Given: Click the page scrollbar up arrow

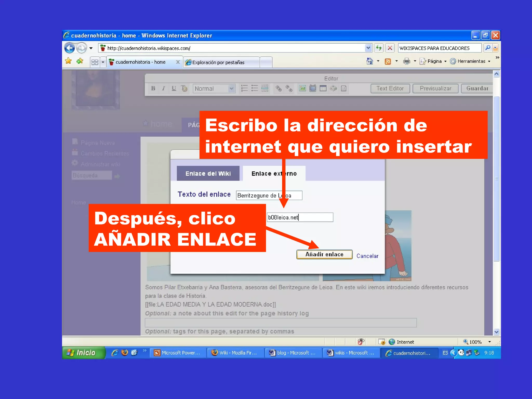Looking at the screenshot, I should (496, 74).
